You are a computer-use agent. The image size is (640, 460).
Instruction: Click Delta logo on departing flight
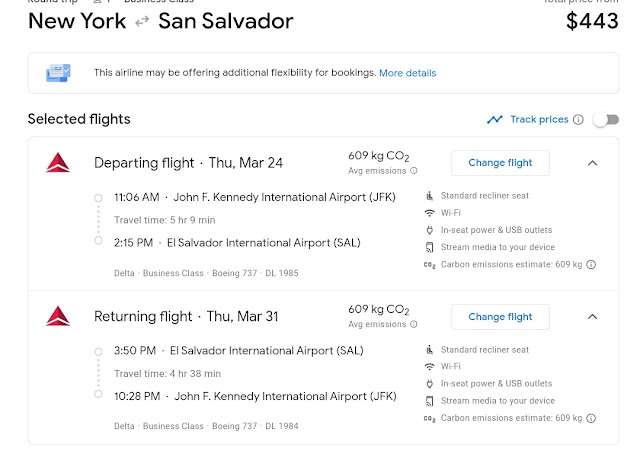pyautogui.click(x=58, y=163)
